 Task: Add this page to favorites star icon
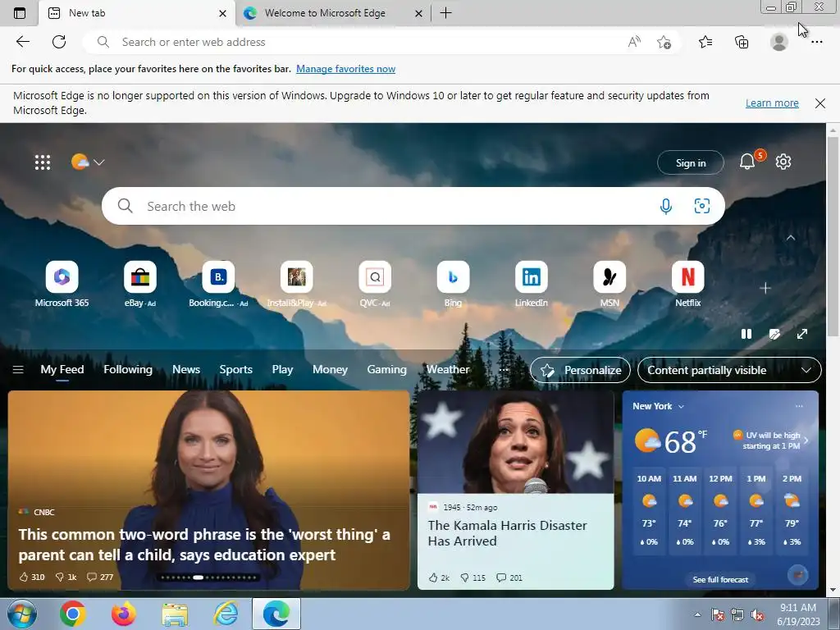pos(664,42)
